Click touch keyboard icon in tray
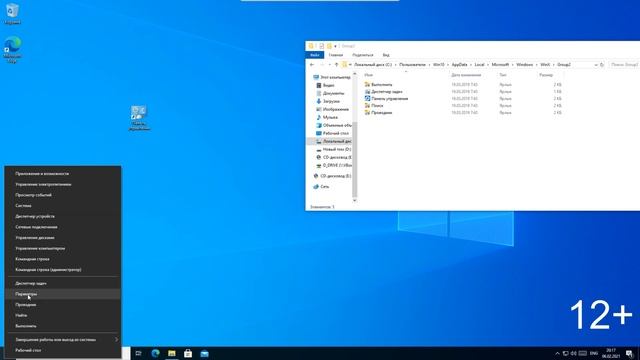Image resolution: width=640 pixels, height=360 pixels. (x=582, y=353)
